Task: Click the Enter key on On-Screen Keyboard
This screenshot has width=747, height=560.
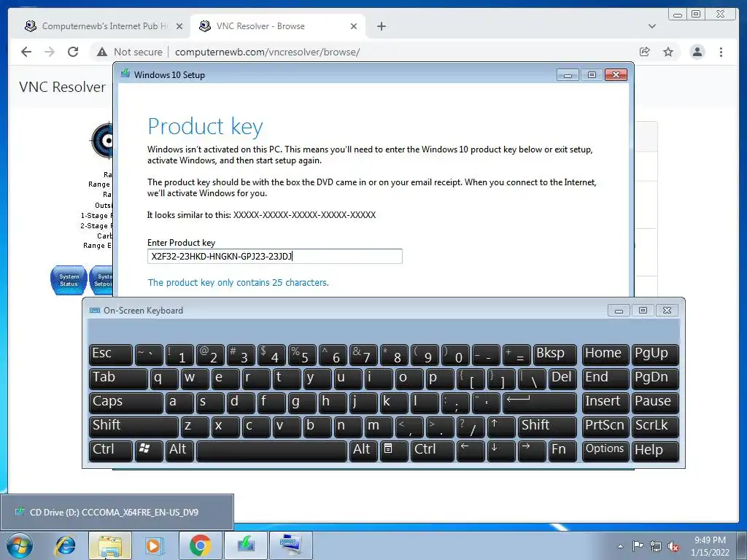Action: [539, 402]
